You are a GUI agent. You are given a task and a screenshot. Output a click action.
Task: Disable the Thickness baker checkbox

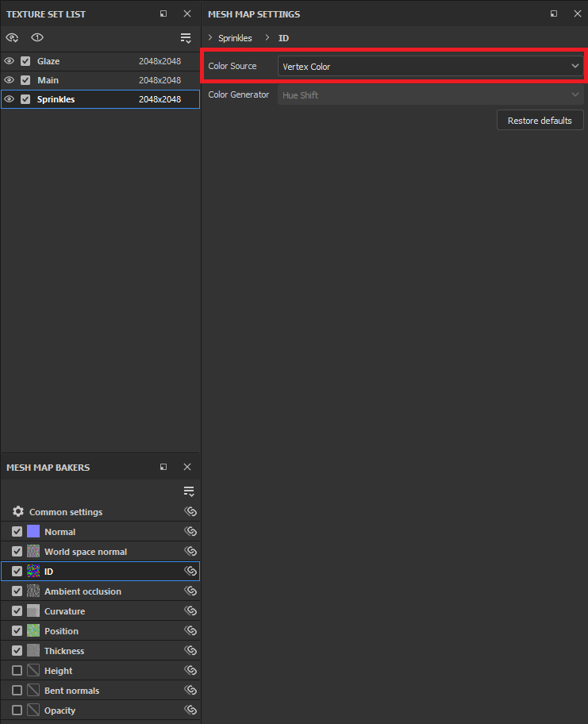(17, 651)
